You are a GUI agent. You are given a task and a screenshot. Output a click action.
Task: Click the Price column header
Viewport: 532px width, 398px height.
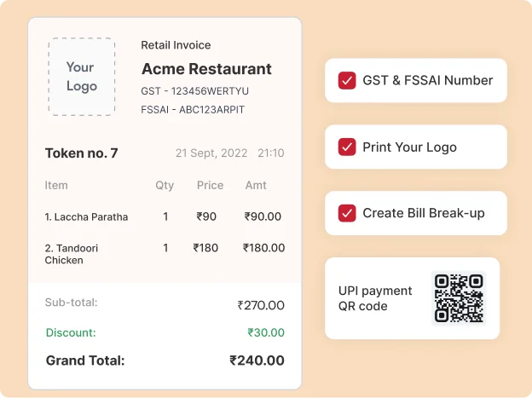click(x=210, y=185)
